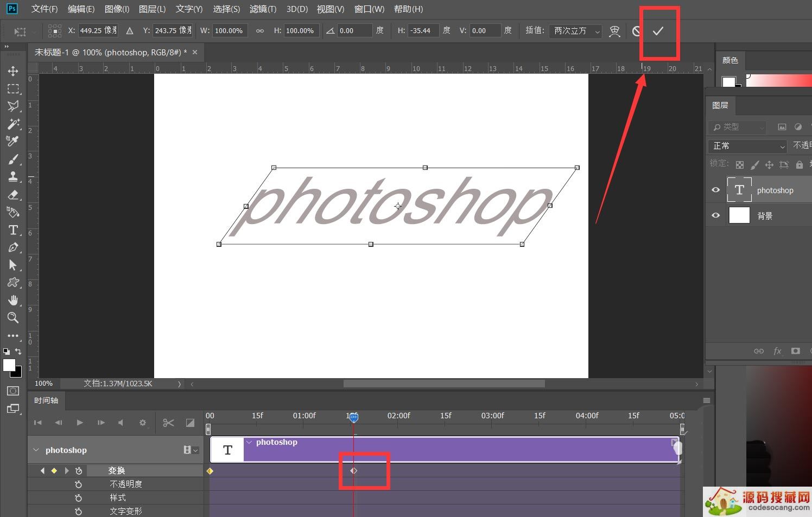
Task: Add layer mask icon
Action: [796, 351]
